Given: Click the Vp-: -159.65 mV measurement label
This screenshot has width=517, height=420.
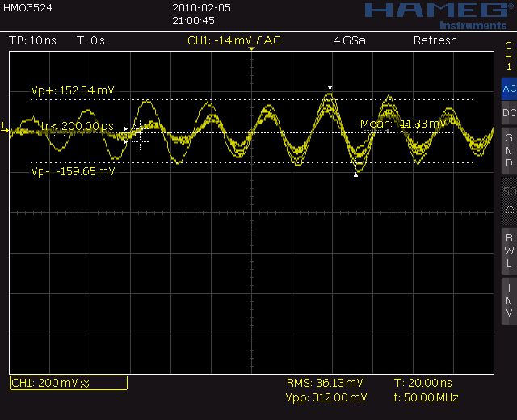Looking at the screenshot, I should pos(73,171).
